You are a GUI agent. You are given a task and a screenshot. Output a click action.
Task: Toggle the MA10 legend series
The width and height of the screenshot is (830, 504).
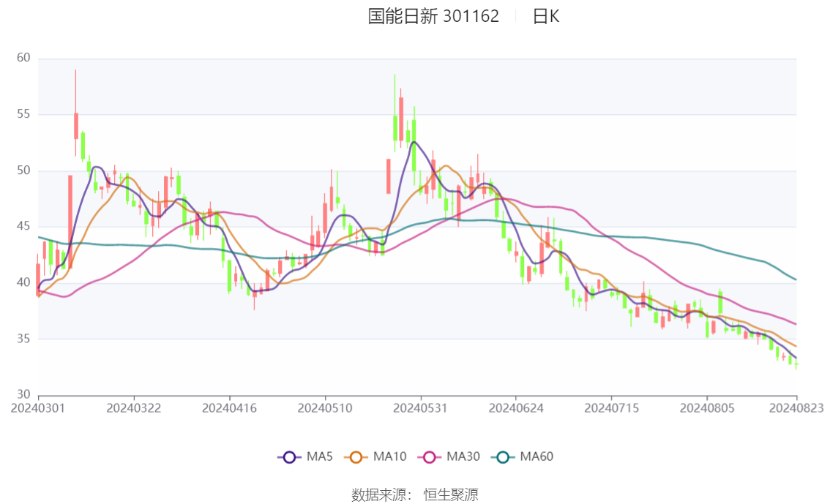[x=375, y=456]
